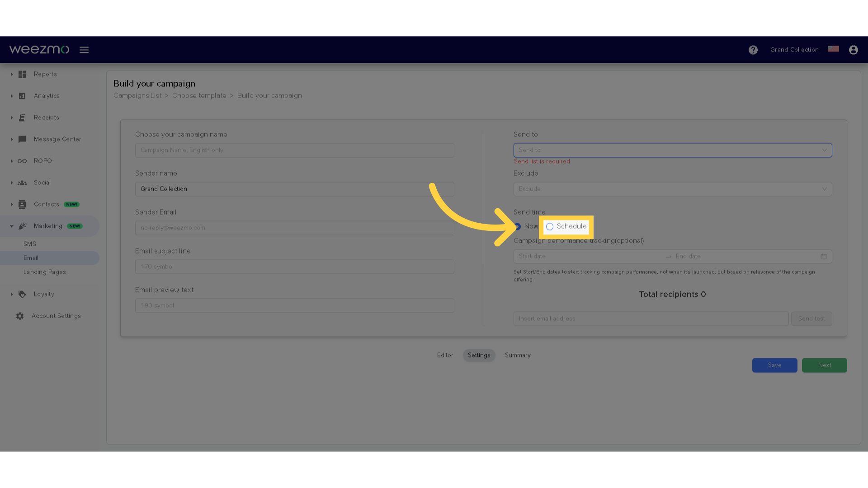Click the Loyalty sidebar icon
Screen dimensions: 868x488
(22, 294)
